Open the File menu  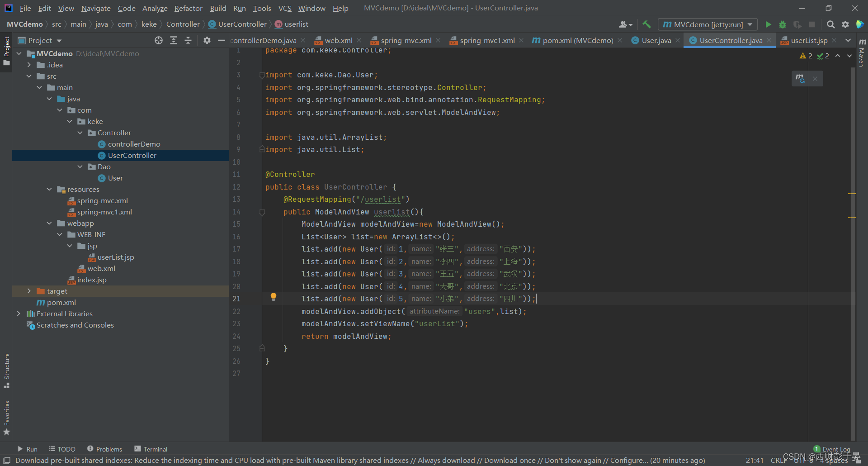click(x=25, y=8)
